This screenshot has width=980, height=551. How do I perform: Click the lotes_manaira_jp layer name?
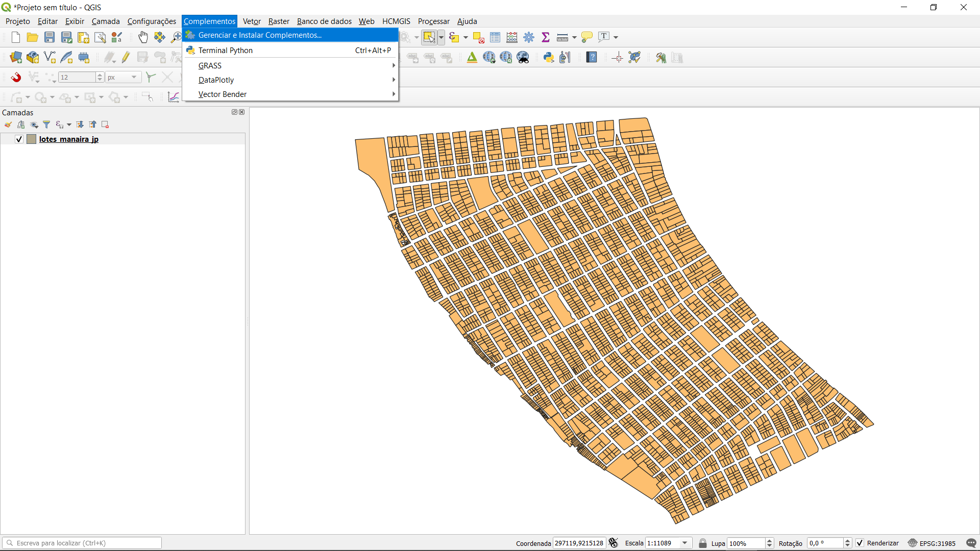69,139
